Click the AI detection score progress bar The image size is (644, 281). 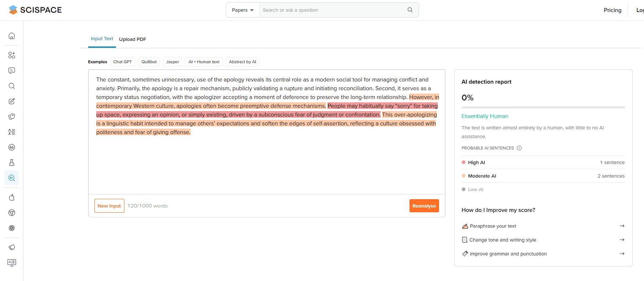pos(543,107)
